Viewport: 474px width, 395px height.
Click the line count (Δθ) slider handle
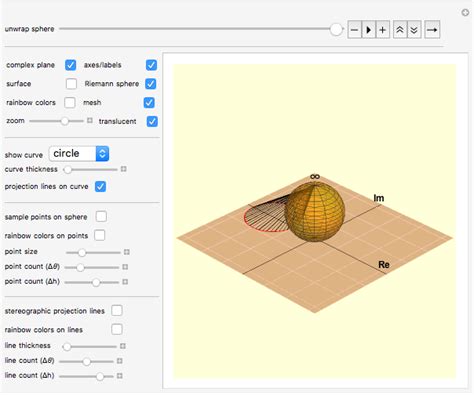[87, 361]
